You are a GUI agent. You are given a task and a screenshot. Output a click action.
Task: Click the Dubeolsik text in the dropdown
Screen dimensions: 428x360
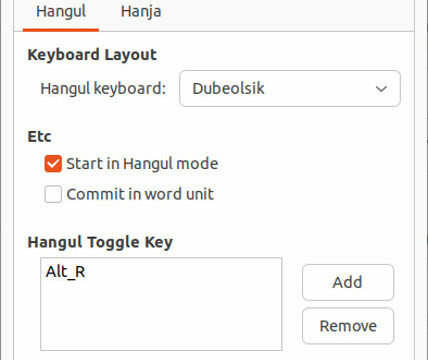pos(228,89)
